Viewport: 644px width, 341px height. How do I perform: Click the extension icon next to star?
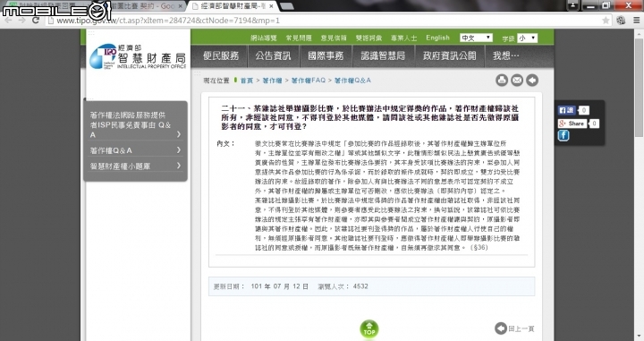click(621, 20)
